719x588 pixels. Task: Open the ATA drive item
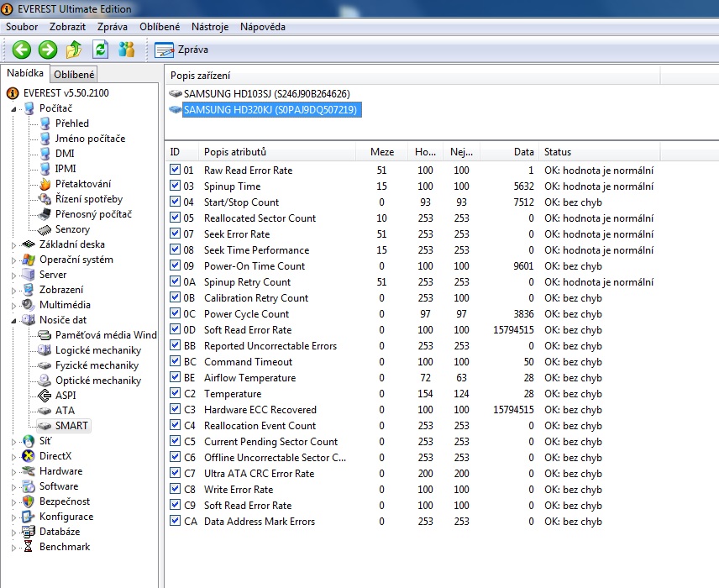point(57,411)
